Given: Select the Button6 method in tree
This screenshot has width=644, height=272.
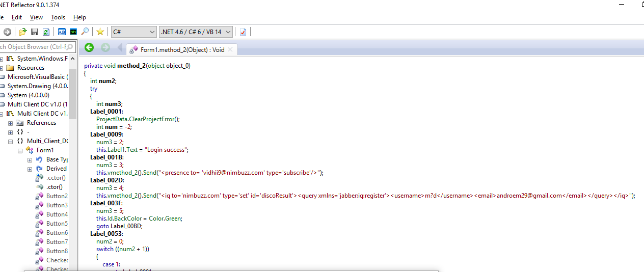Looking at the screenshot, I should click(57, 233).
